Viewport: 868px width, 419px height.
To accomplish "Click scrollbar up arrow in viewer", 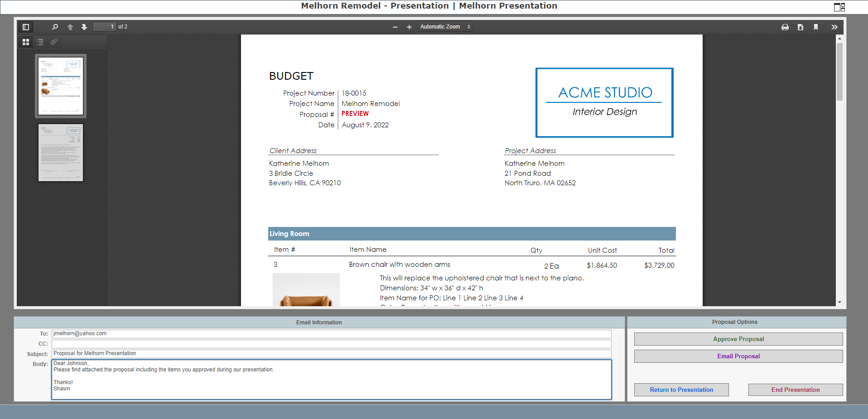I will pyautogui.click(x=839, y=39).
